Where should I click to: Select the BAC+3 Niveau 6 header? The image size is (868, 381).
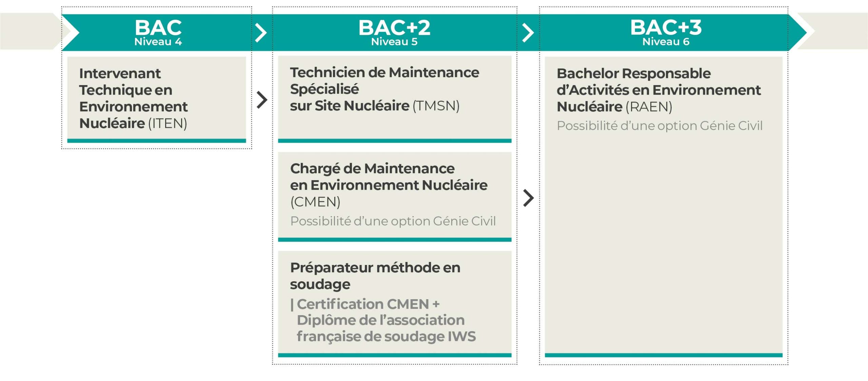pyautogui.click(x=665, y=32)
